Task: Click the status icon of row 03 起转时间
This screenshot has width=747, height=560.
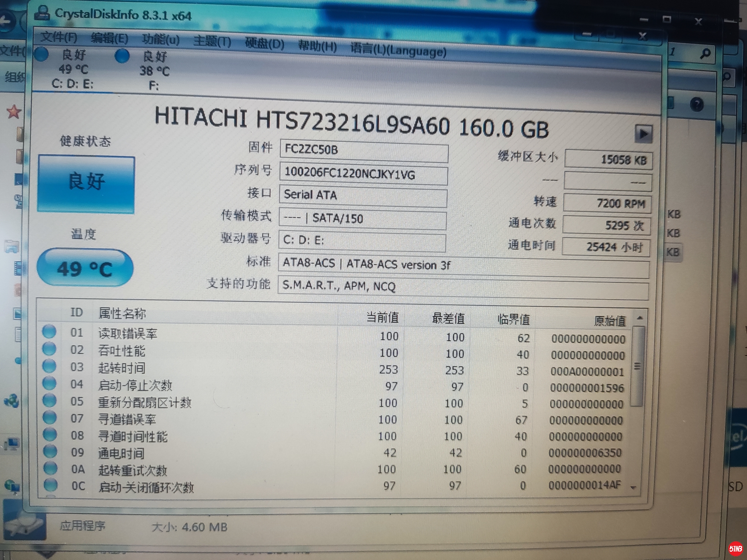Action: coord(49,366)
